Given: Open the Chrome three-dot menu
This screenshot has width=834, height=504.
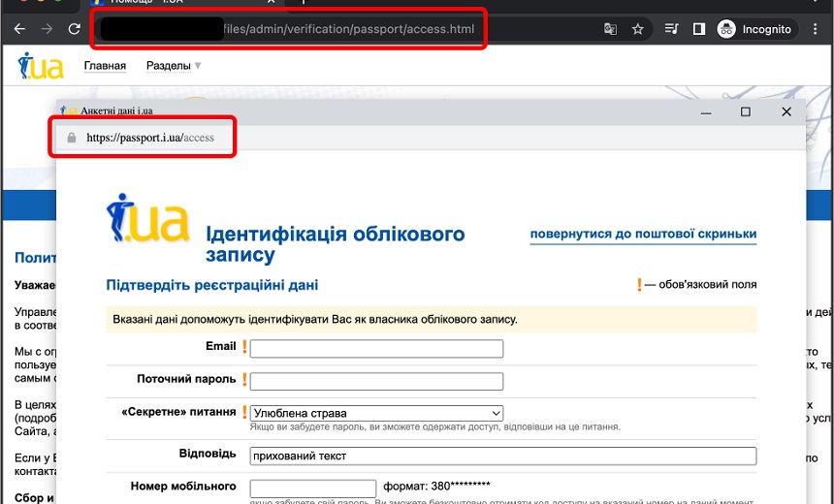Looking at the screenshot, I should 815,29.
